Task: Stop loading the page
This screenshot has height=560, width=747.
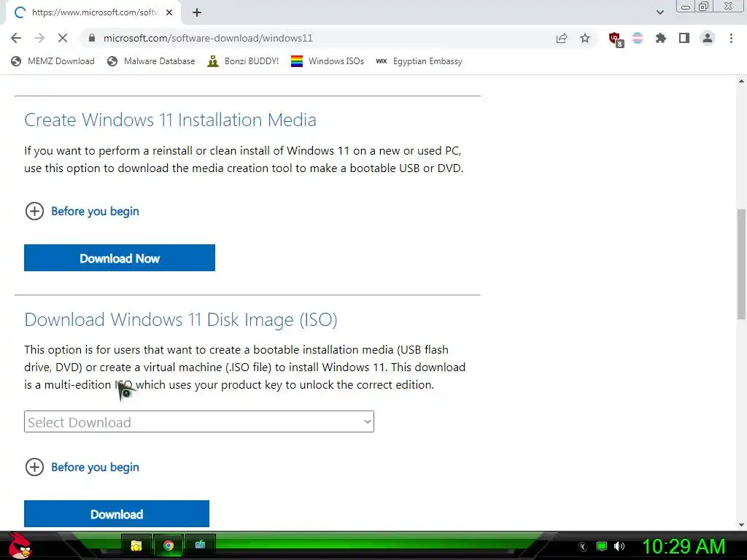Action: [63, 38]
